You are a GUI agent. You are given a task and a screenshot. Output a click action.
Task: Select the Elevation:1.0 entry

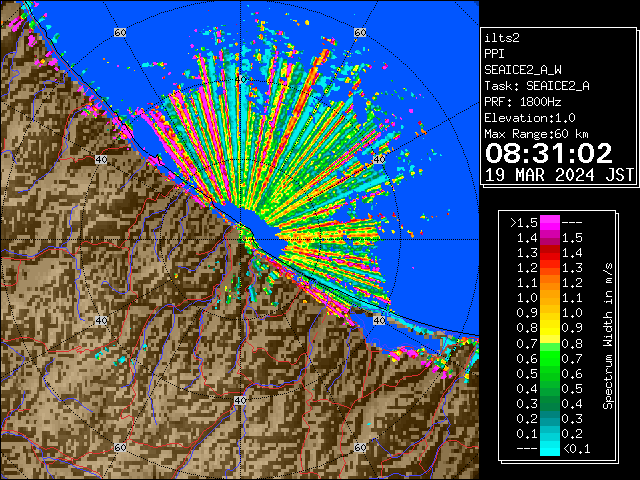pyautogui.click(x=530, y=118)
